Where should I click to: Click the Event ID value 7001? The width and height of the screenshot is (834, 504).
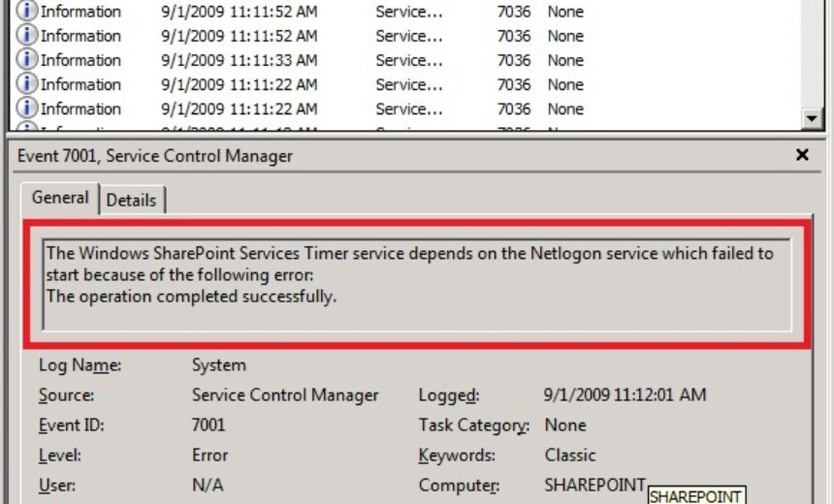point(208,425)
